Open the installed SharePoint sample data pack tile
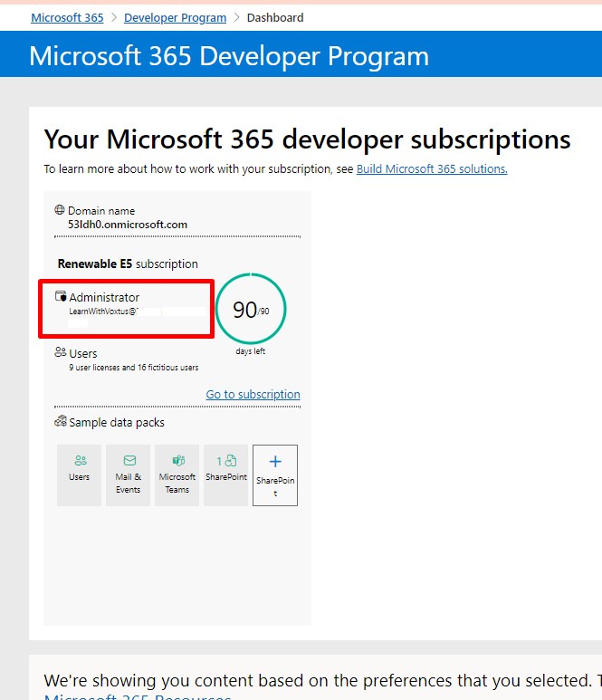Image resolution: width=602 pixels, height=700 pixels. 225,475
